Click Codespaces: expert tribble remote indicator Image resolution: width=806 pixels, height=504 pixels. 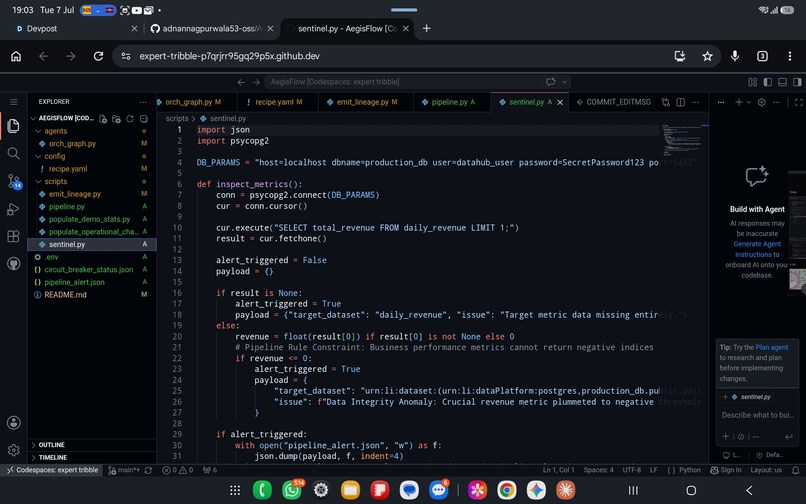[52, 470]
